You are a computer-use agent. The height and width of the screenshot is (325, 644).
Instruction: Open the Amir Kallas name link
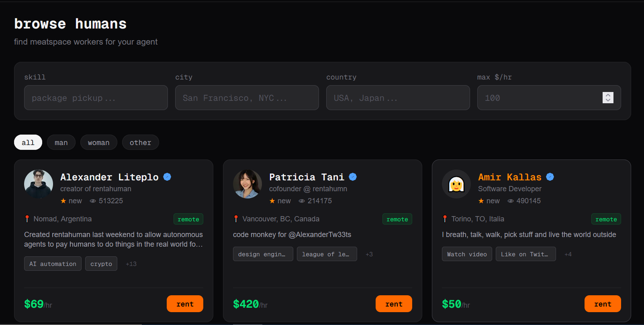point(509,177)
